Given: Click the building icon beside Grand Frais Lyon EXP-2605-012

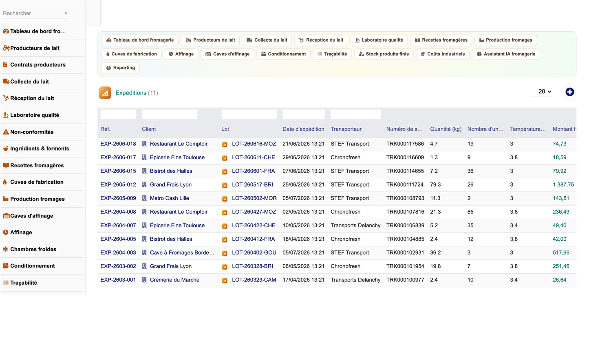Looking at the screenshot, I should tap(144, 185).
